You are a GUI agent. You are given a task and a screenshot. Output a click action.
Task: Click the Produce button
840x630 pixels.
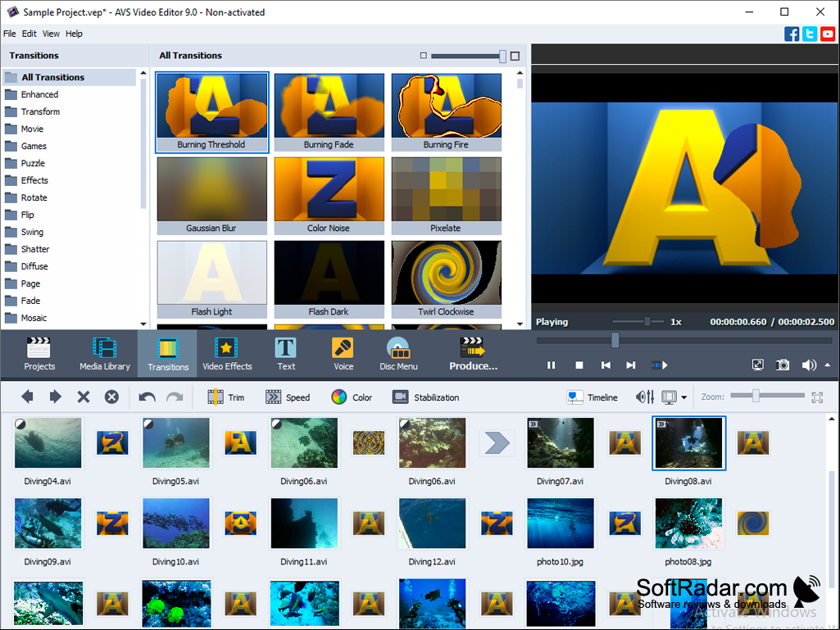[x=473, y=354]
